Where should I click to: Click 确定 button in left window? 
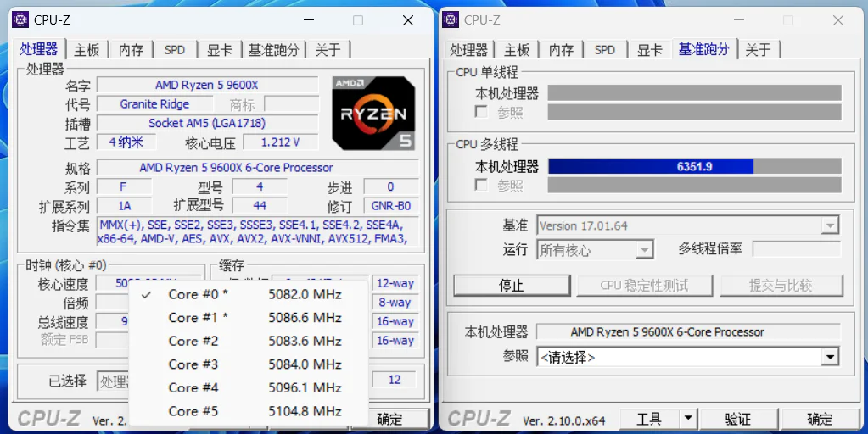[x=389, y=419]
